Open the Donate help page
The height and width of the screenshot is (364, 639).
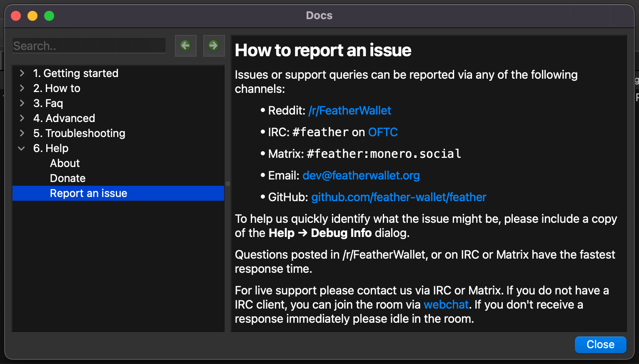click(x=67, y=178)
